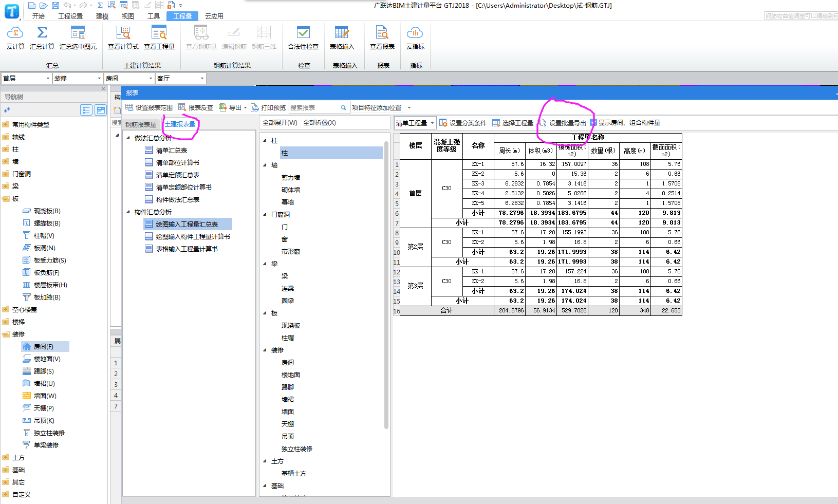Image resolution: width=838 pixels, height=504 pixels.
Task: Click 选择工程量 button
Action: pos(513,123)
